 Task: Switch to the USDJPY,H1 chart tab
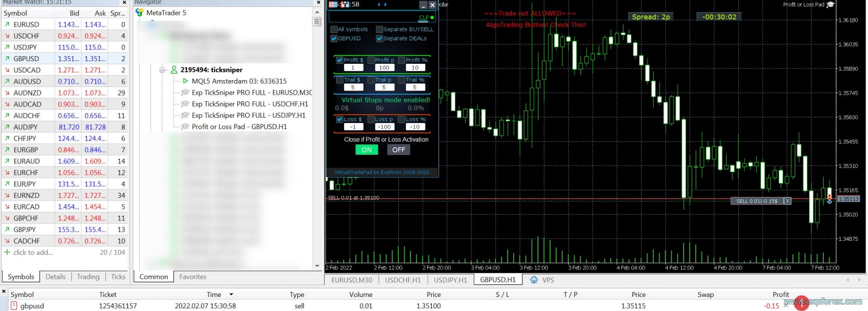[450, 280]
